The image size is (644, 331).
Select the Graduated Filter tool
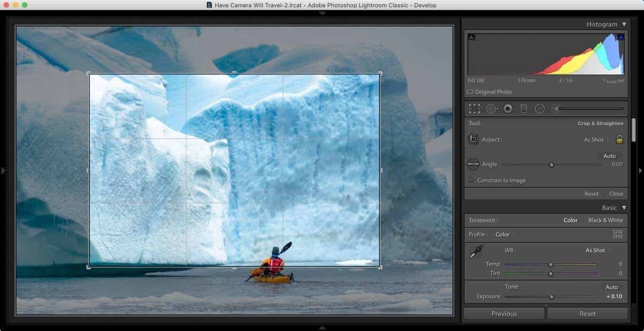coord(524,109)
